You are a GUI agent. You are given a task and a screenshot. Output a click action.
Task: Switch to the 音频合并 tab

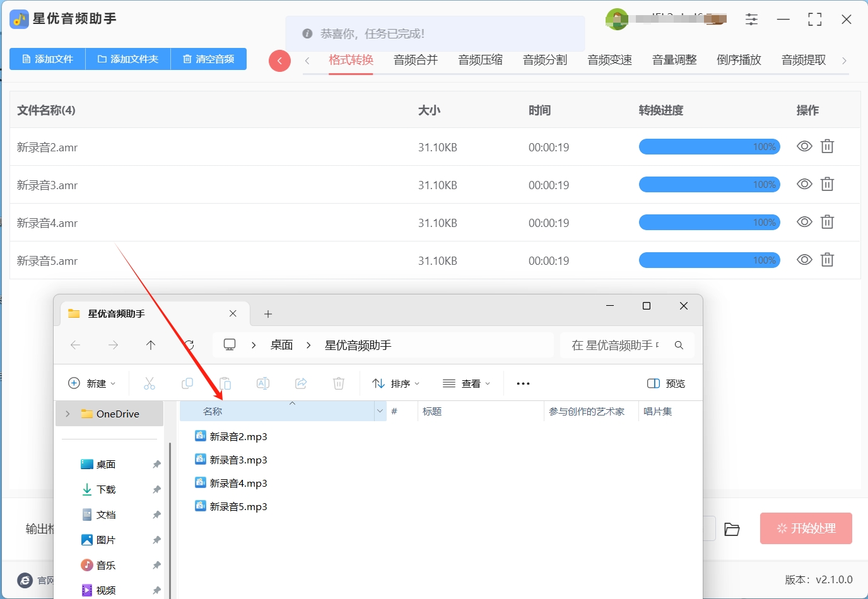point(416,60)
